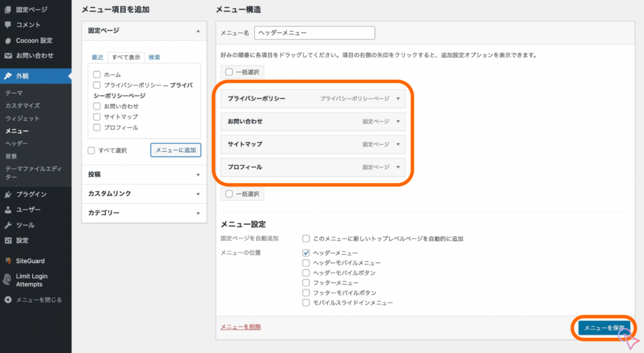The width and height of the screenshot is (644, 353).
Task: Open ユーザー via the person icon
Action: tap(8, 210)
